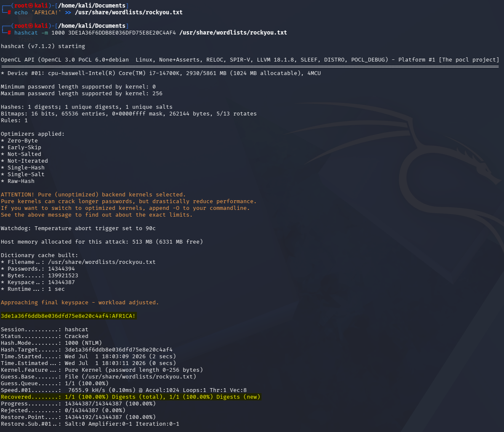The width and height of the screenshot is (504, 432).
Task: Select the 'hashcat (v7.1.2) starting' line
Action: pos(43,46)
